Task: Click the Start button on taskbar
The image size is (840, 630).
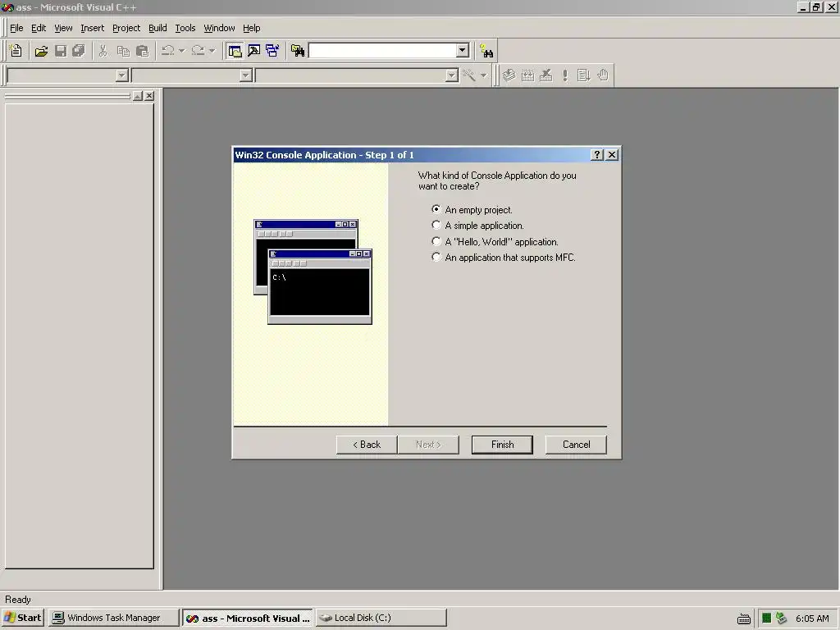Action: click(x=23, y=618)
